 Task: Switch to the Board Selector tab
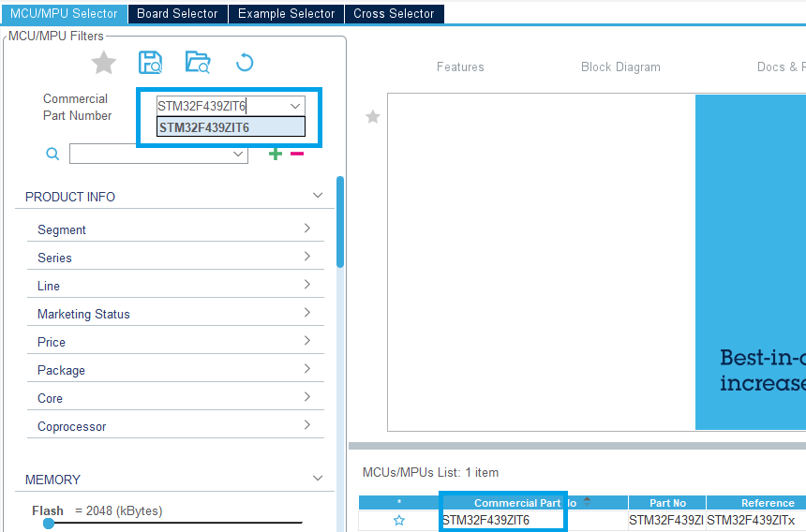177,14
